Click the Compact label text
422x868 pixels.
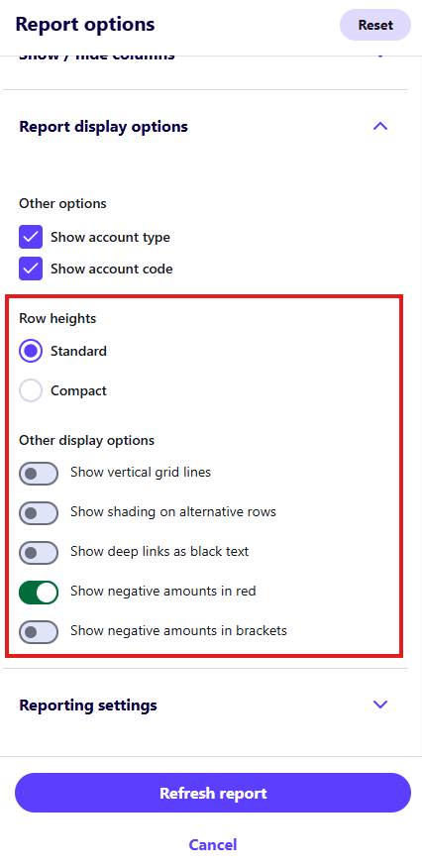(x=78, y=390)
